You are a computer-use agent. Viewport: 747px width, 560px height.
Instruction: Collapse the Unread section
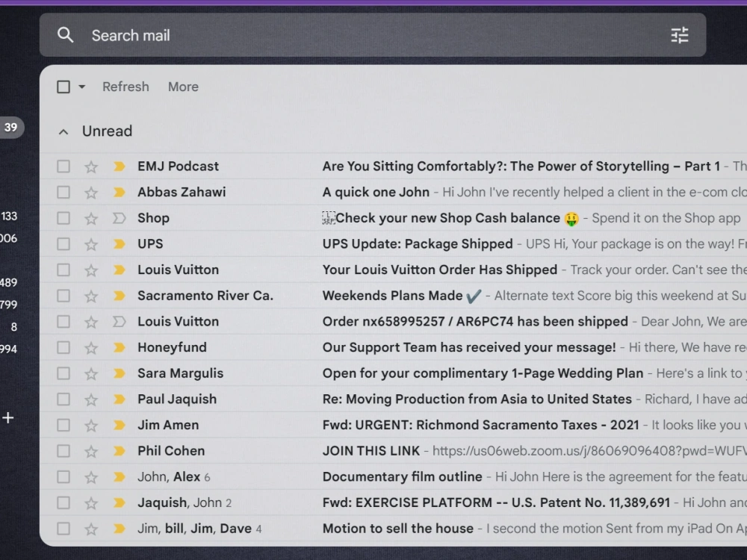[x=63, y=132]
